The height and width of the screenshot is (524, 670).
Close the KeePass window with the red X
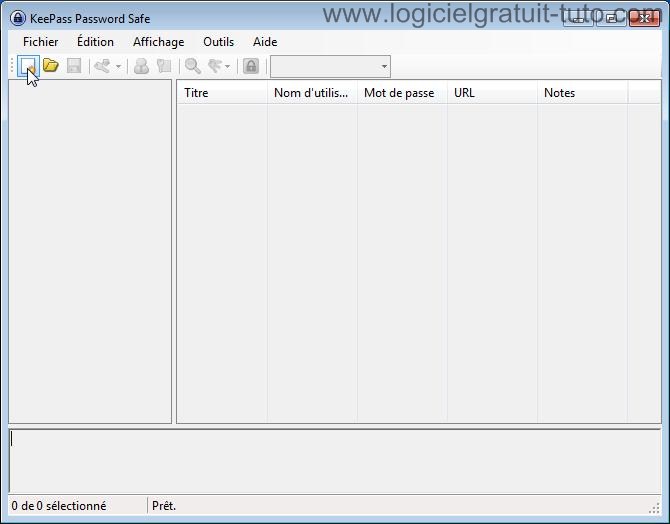pyautogui.click(x=644, y=18)
